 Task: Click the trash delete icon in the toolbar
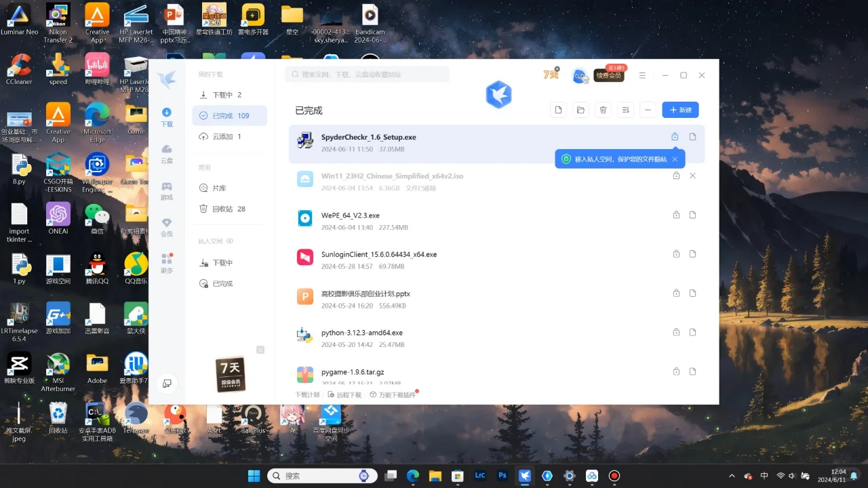[603, 110]
